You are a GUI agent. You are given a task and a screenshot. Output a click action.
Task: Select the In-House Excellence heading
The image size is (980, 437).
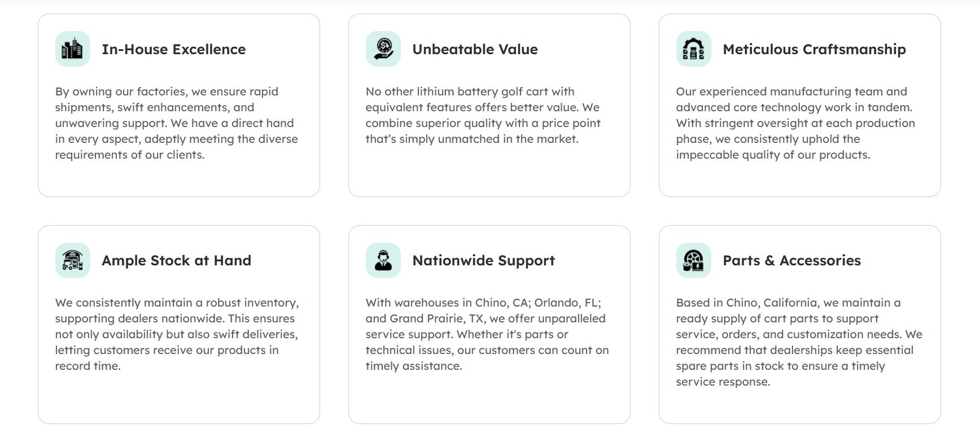click(x=173, y=50)
